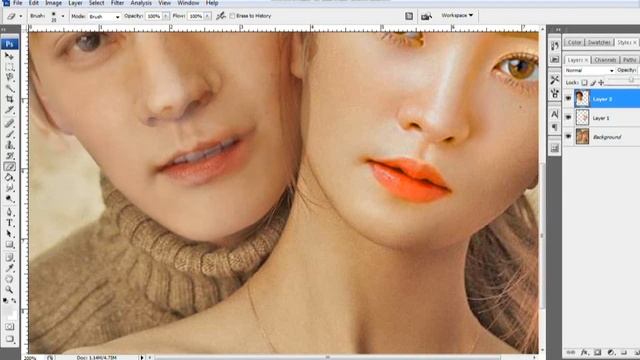Switch to the Paths tab
The image size is (640, 360).
pos(629,60)
